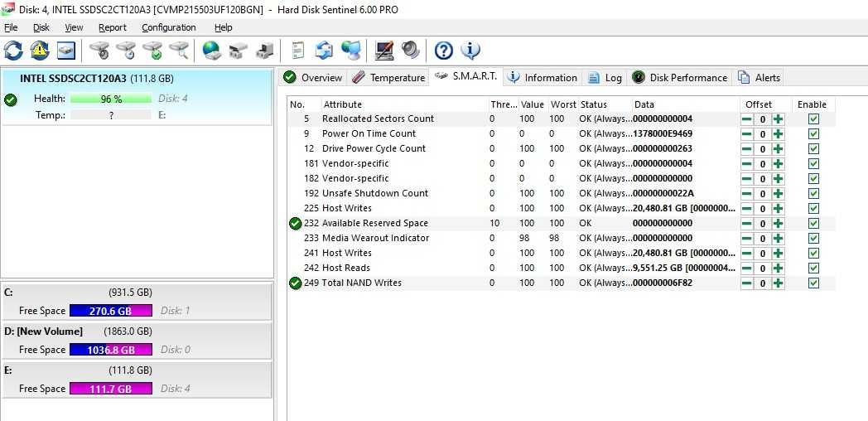
Task: Open the Report menu
Action: click(x=113, y=27)
